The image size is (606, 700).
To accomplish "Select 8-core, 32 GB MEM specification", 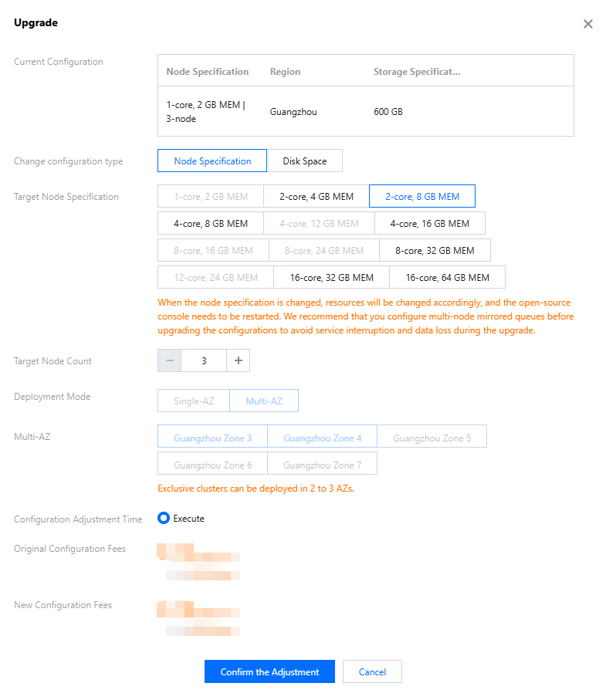I will (435, 251).
